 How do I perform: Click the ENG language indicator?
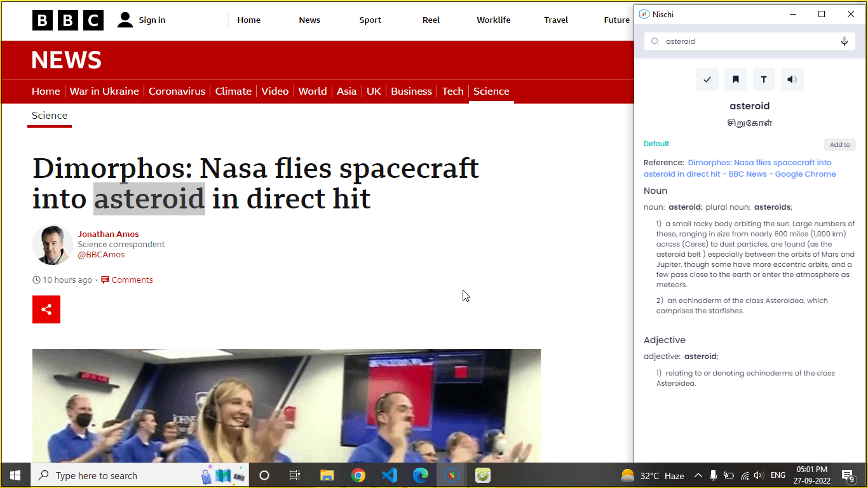point(778,475)
